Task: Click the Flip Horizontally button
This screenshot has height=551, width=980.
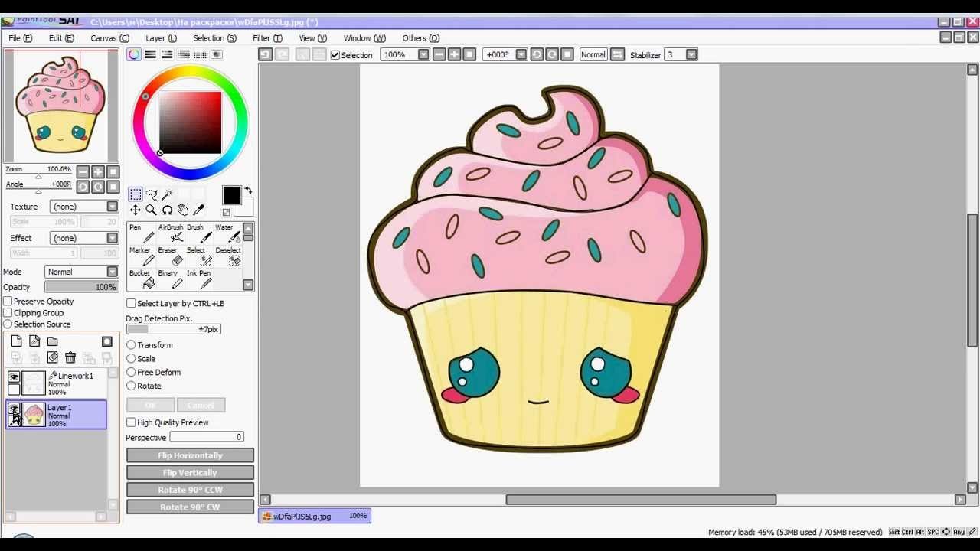Action: click(x=190, y=455)
